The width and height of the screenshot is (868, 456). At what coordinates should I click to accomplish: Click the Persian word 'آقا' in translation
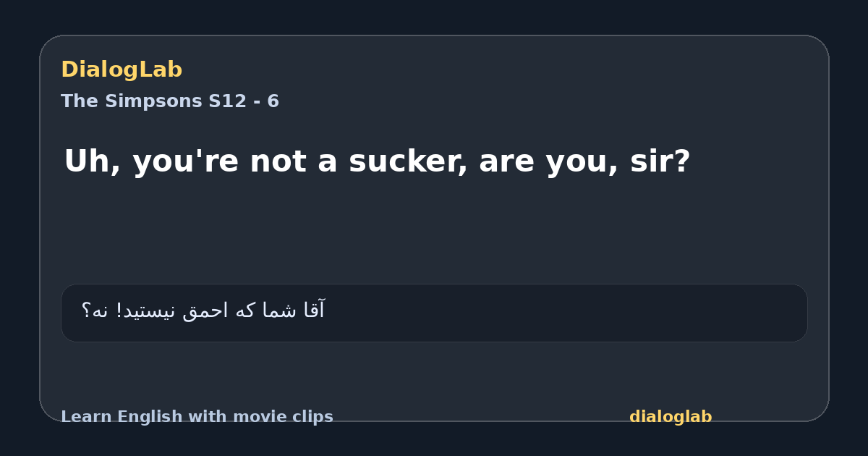point(312,311)
